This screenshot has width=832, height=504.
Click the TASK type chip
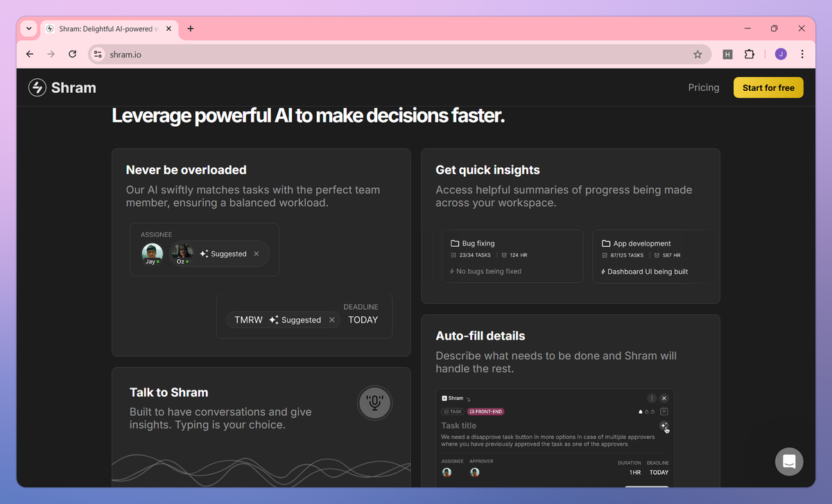(x=453, y=412)
